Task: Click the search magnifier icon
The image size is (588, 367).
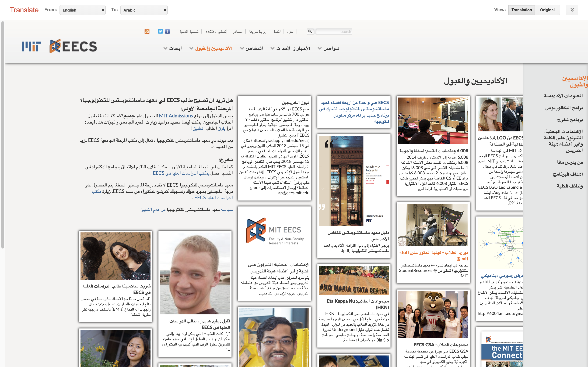Action: [x=310, y=32]
